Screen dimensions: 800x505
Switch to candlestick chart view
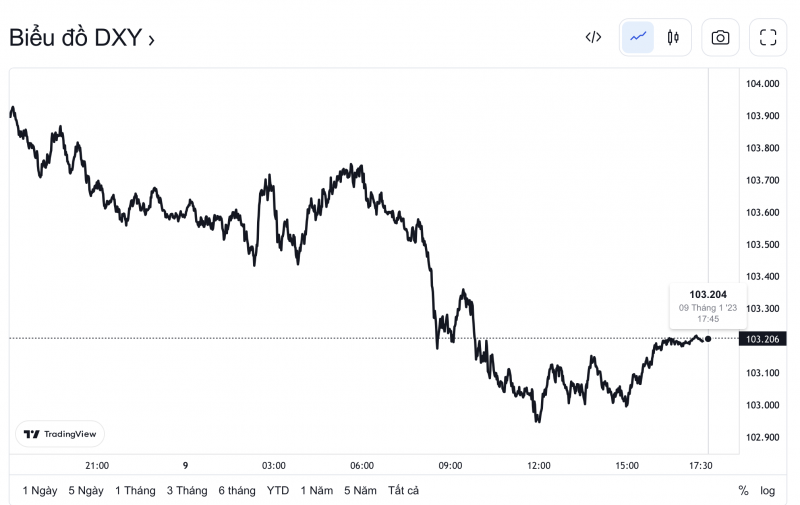(x=672, y=38)
